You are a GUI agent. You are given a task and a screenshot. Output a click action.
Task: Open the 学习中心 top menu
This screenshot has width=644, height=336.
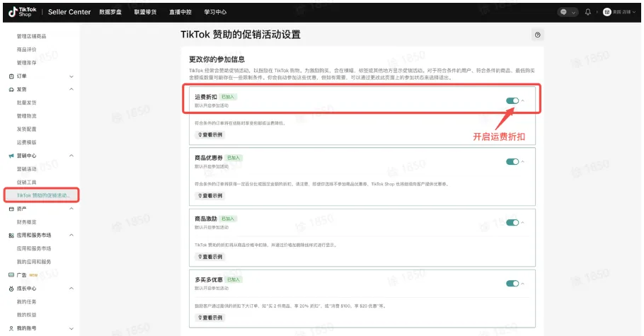tap(215, 12)
